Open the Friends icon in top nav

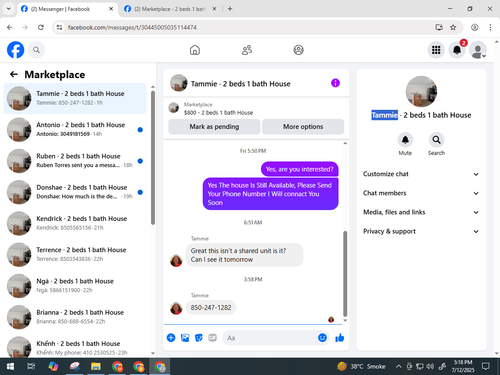(247, 50)
